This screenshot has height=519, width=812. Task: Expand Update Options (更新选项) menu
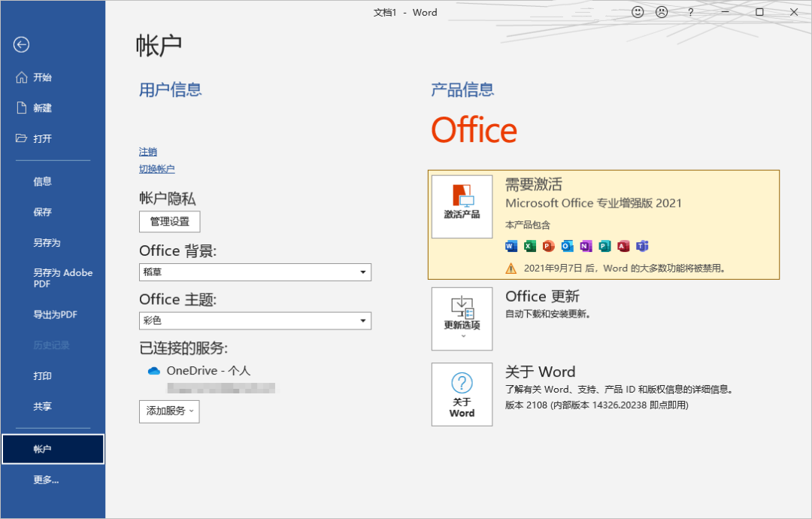(x=462, y=319)
